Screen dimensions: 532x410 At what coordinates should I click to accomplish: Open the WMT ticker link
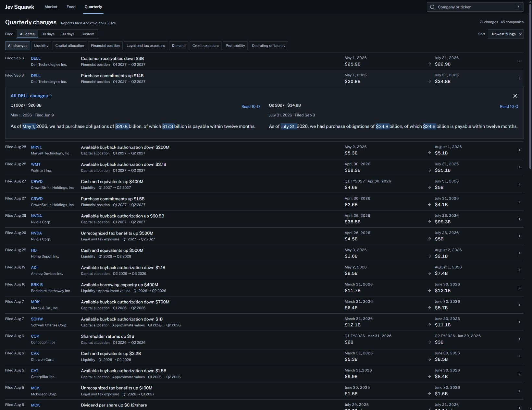(x=36, y=164)
